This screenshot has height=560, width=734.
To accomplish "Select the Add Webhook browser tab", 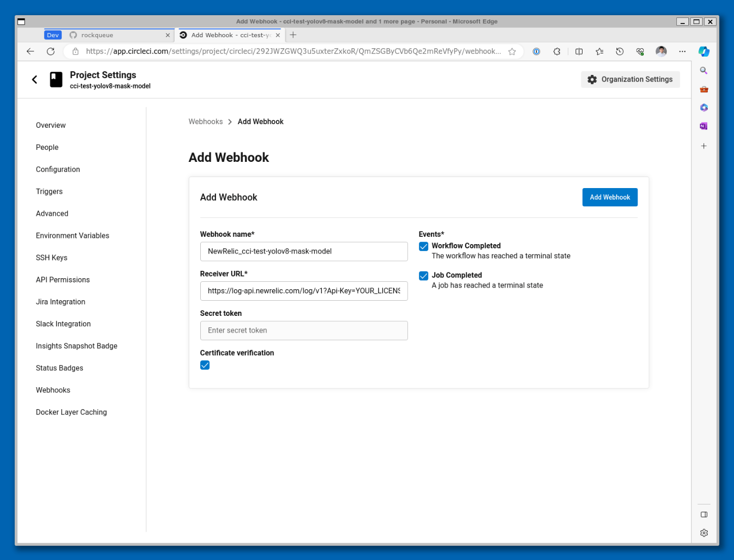I will (x=231, y=35).
